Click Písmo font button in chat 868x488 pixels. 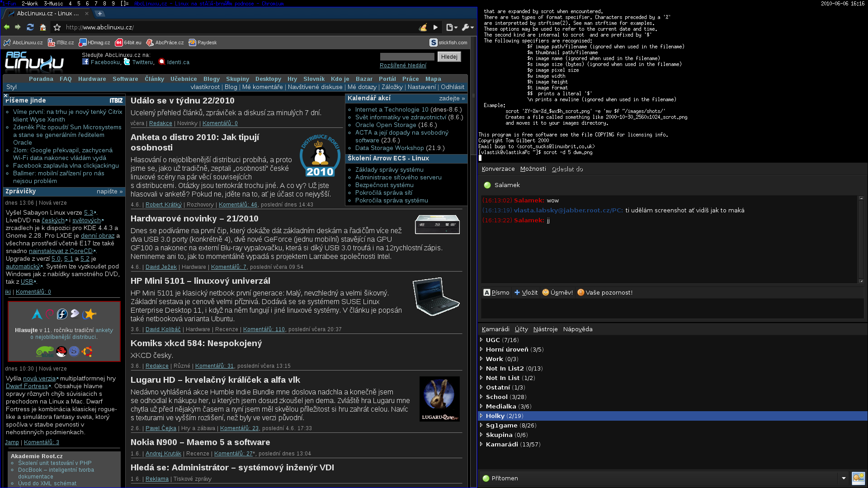coord(496,292)
